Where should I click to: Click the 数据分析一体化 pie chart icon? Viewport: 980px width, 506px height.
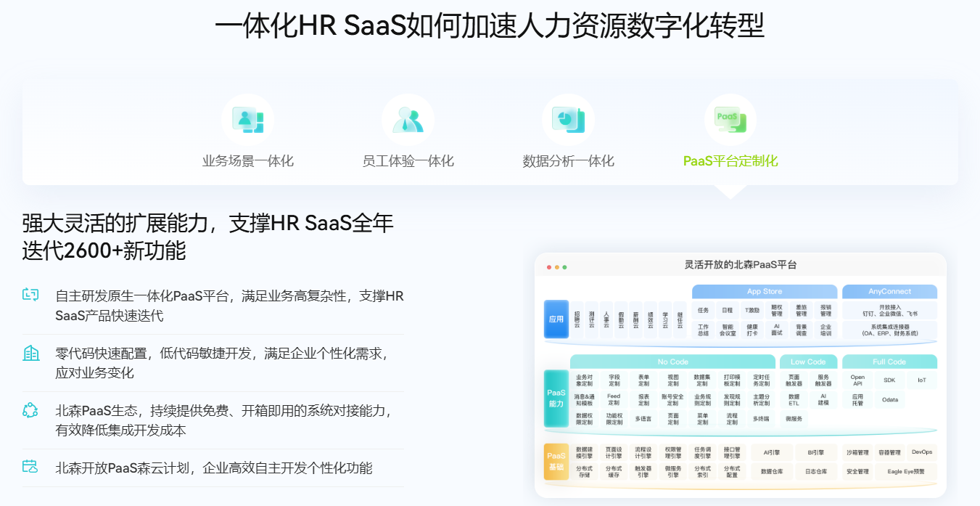click(x=568, y=120)
